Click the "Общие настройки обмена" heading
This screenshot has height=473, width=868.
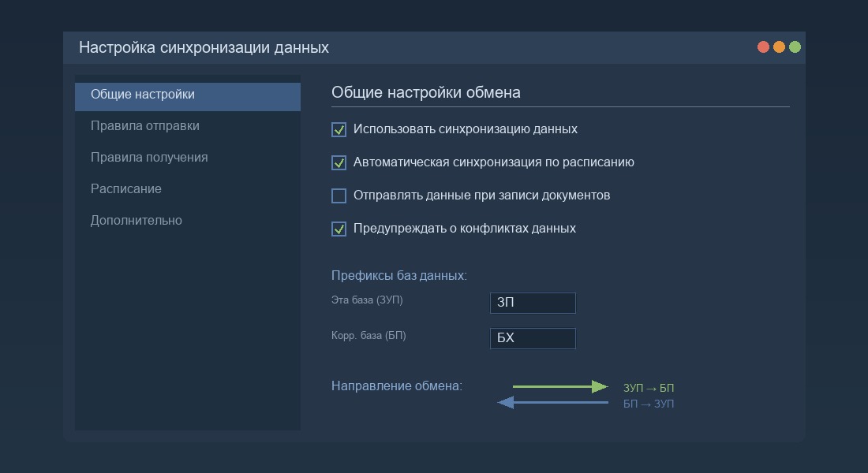[x=426, y=91]
